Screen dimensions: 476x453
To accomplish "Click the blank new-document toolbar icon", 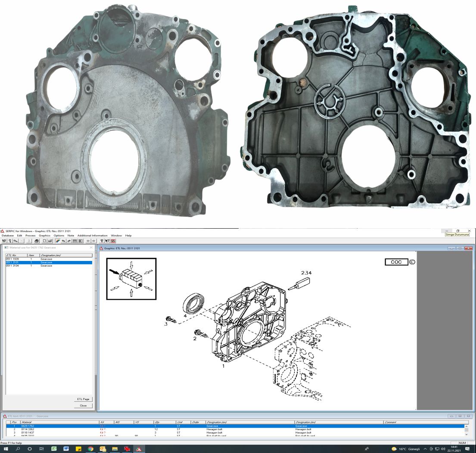I will click(x=44, y=241).
